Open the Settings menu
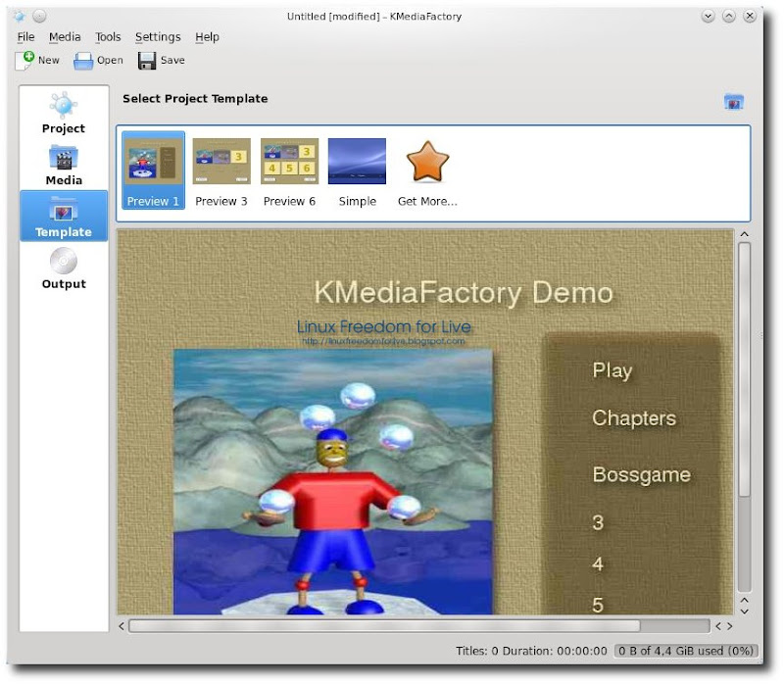Viewport: 784px width, 685px height. tap(158, 37)
